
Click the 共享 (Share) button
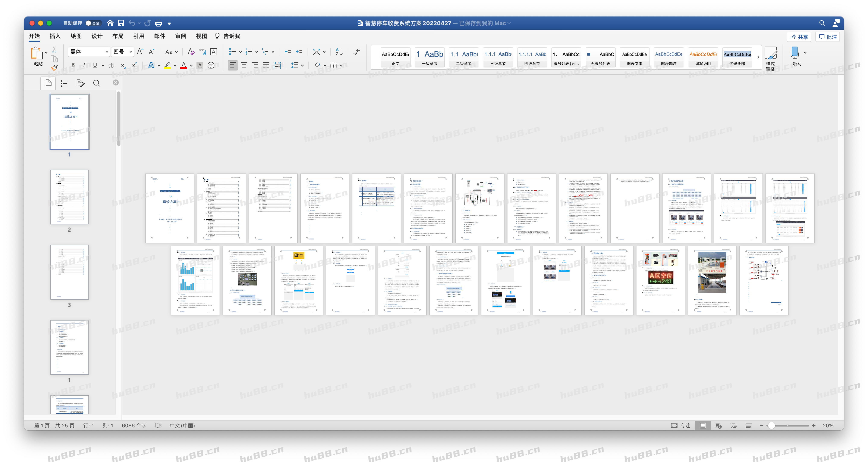click(x=799, y=37)
